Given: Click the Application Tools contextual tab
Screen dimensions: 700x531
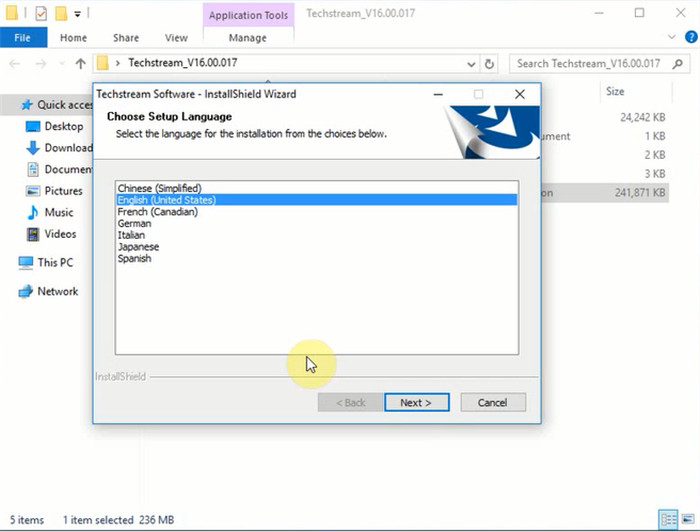Looking at the screenshot, I should point(248,15).
